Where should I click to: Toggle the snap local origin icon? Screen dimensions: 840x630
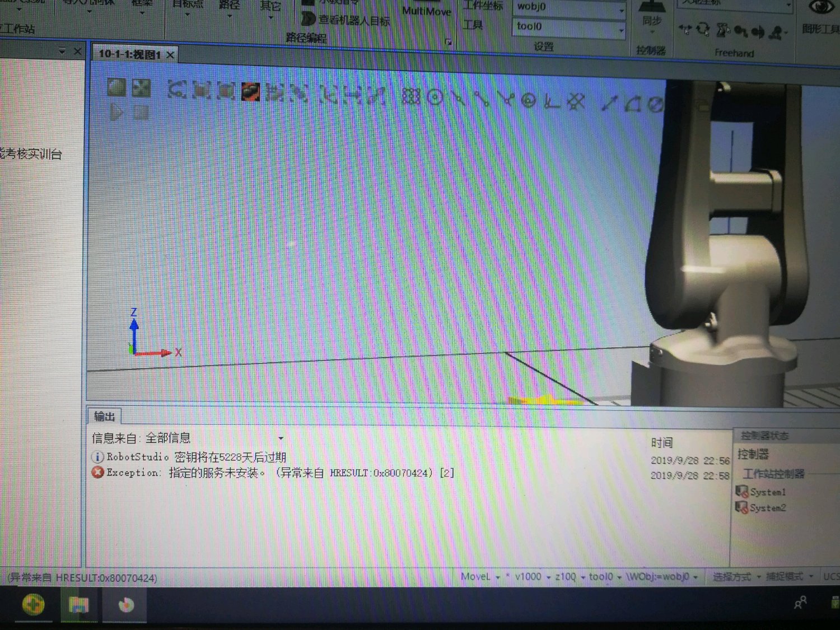[552, 101]
